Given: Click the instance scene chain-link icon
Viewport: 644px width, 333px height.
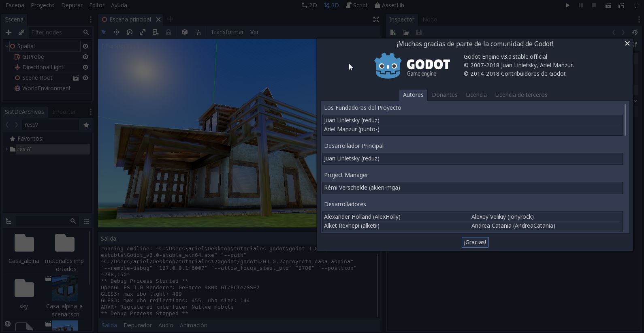Looking at the screenshot, I should pos(21,32).
